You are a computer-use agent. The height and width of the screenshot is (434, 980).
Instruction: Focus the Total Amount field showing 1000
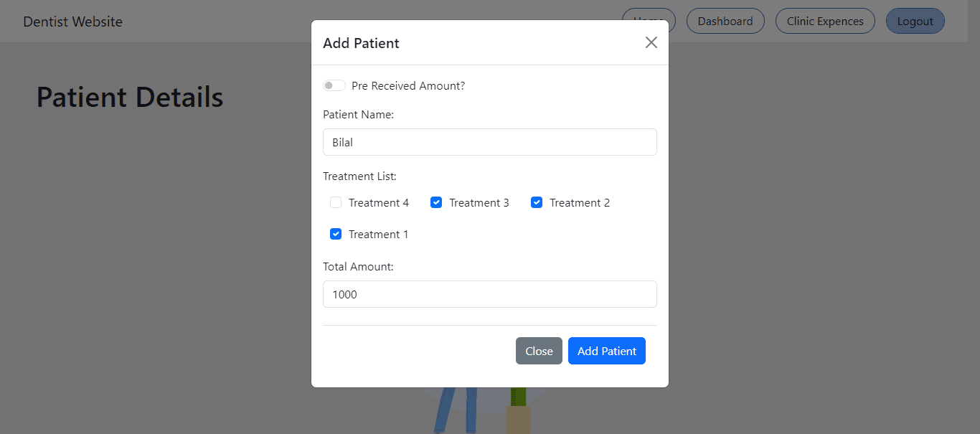coord(490,294)
